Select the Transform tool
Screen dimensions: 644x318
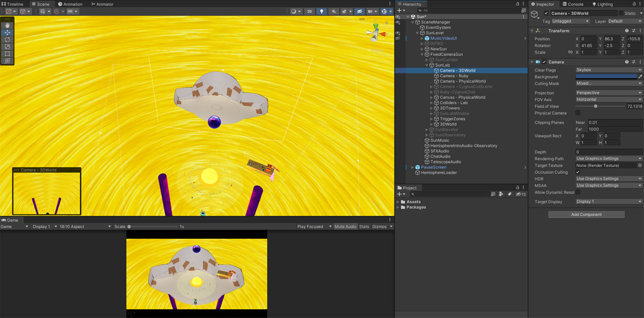point(7,61)
